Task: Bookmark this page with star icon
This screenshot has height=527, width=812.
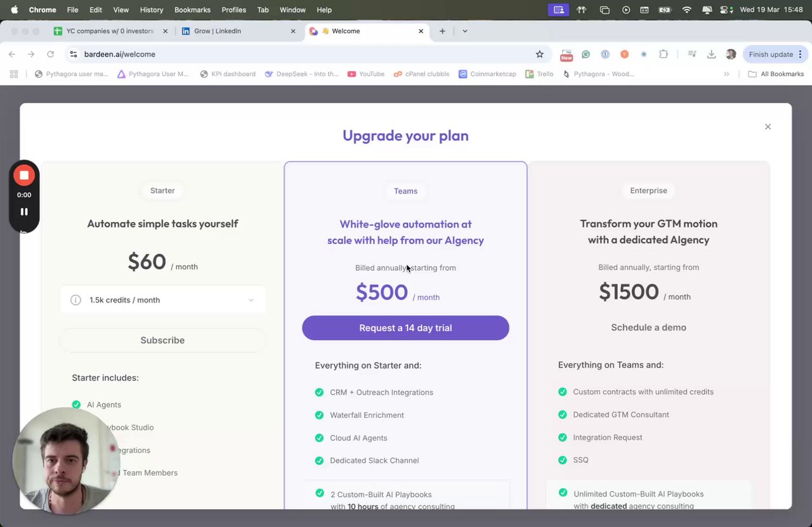Action: click(540, 55)
